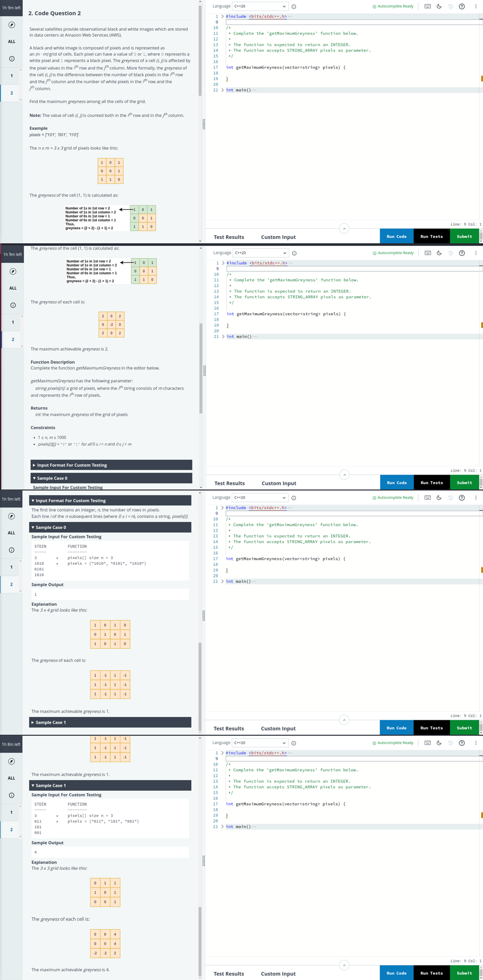Click compass sidebar icon in the 'Function Description' view
Screen dimensions: 483x980
pyautogui.click(x=13, y=271)
